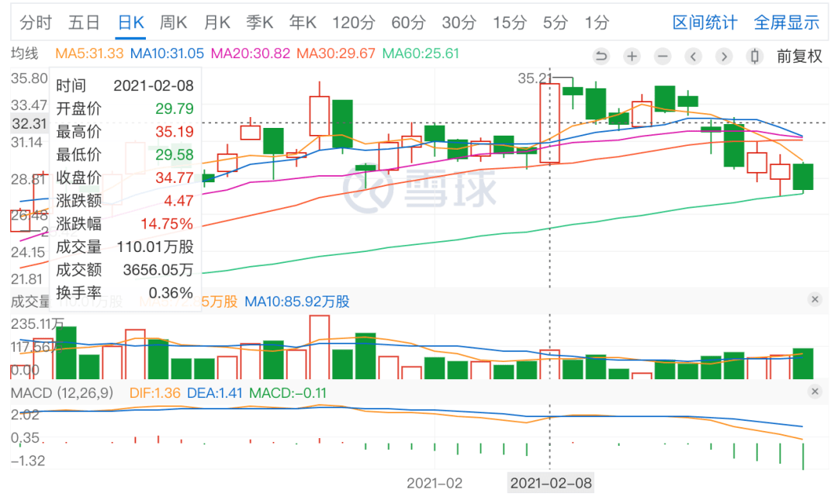Screen dimensions: 838x504
Task: Open 区间统计 range statistics
Action: coord(705,23)
